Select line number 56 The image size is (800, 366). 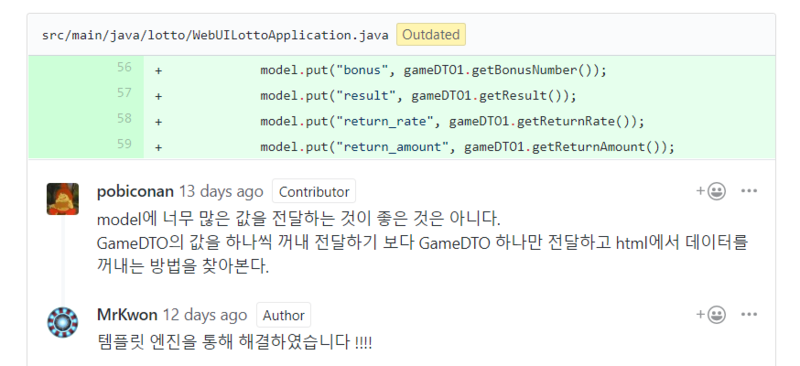(124, 67)
